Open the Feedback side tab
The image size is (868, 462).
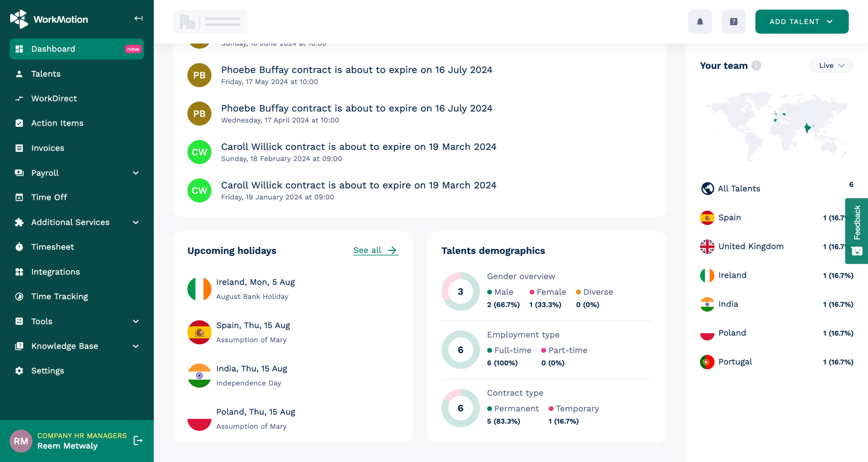pyautogui.click(x=857, y=230)
